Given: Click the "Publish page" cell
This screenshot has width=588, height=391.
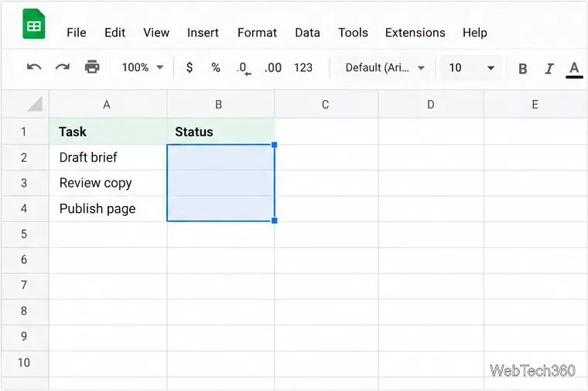Looking at the screenshot, I should click(108, 208).
